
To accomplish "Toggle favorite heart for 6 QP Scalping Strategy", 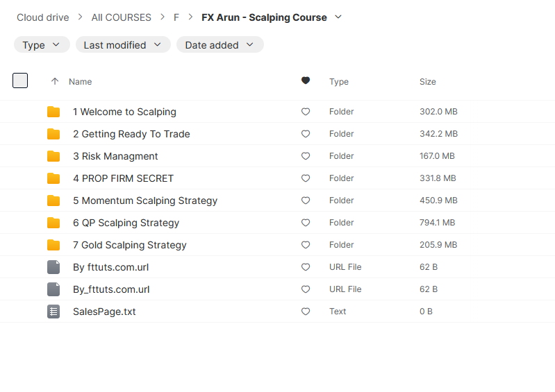I will [x=306, y=223].
